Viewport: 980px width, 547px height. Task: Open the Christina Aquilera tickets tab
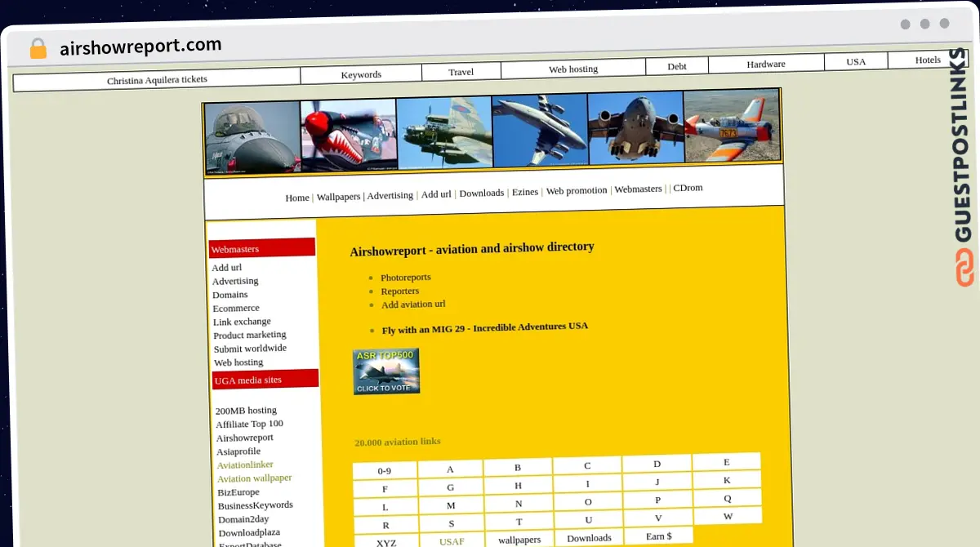pos(157,80)
